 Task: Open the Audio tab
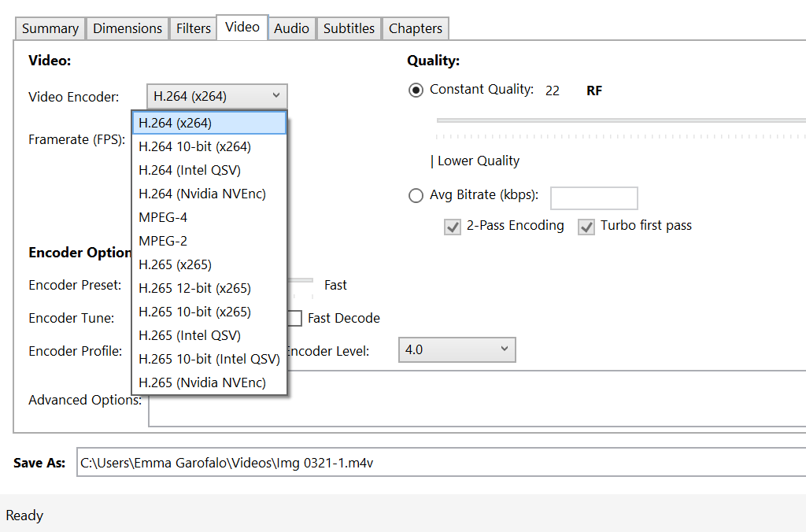(291, 28)
